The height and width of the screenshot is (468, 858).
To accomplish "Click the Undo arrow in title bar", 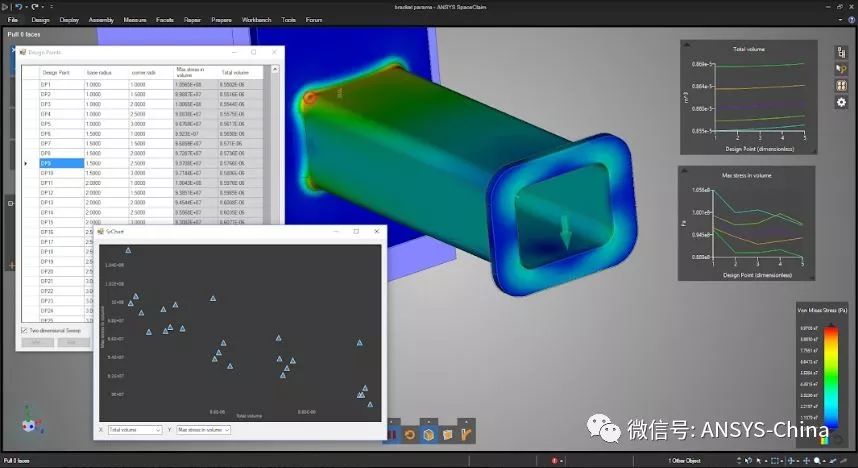I will tap(19, 7).
